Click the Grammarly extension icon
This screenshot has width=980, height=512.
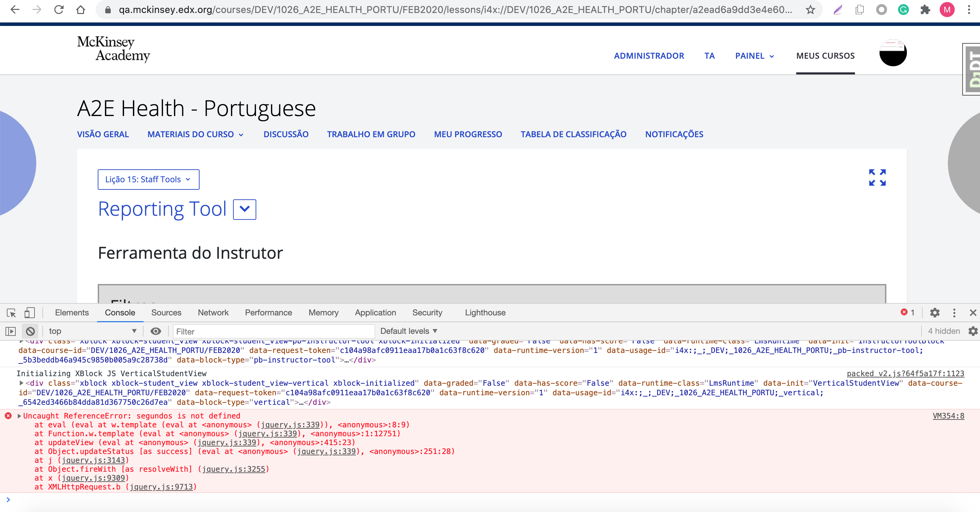903,10
